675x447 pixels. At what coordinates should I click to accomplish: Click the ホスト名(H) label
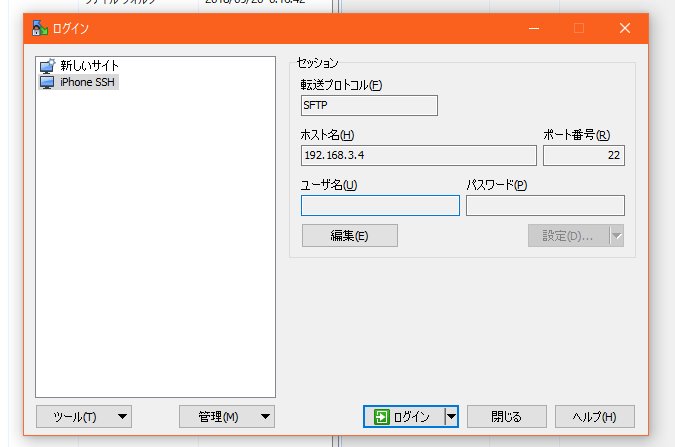click(327, 135)
